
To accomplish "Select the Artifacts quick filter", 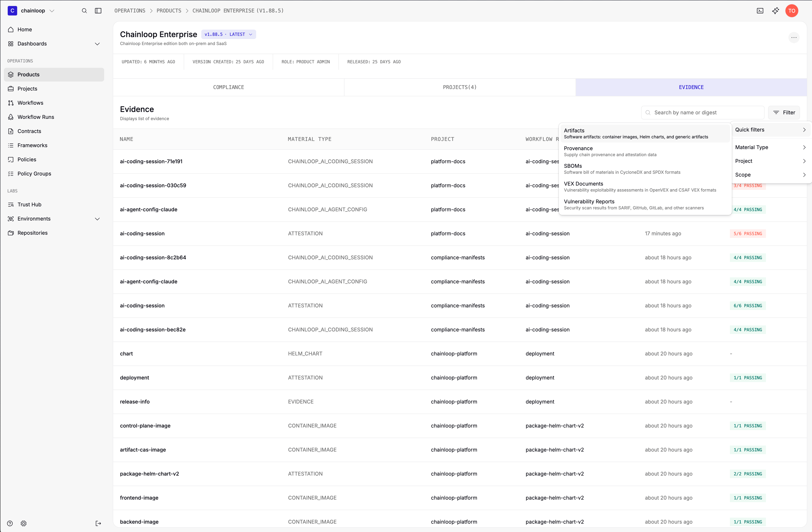I will (x=645, y=133).
